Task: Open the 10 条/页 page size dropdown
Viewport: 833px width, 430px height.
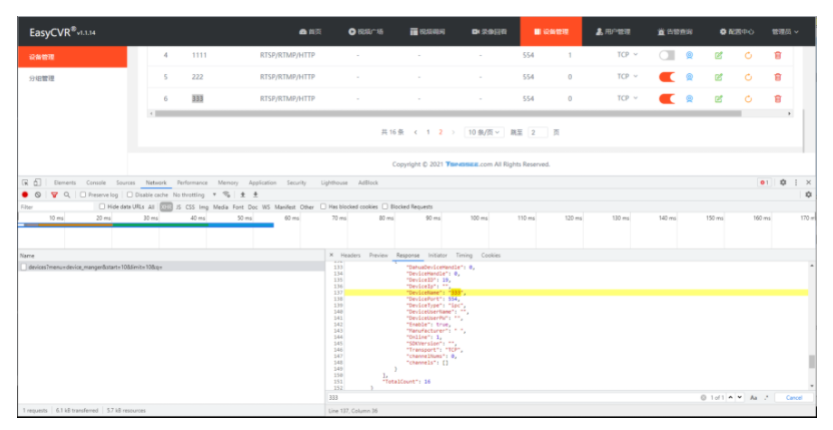Action: click(x=483, y=132)
